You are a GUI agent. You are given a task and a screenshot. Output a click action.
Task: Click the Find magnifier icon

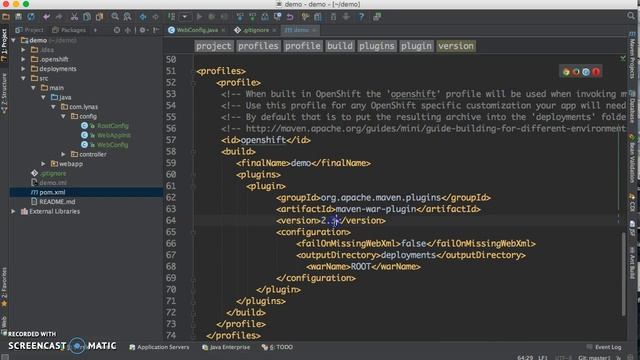click(x=115, y=17)
